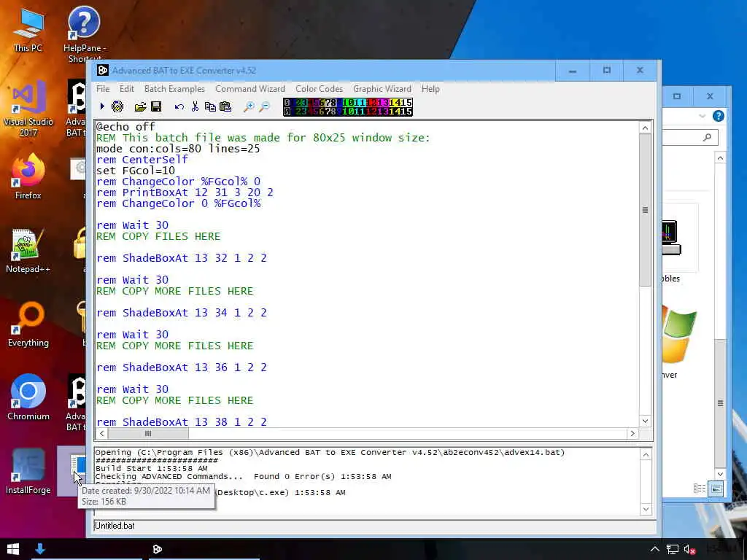Undo the last edit with the arrow icon
This screenshot has height=560, width=747.
(179, 106)
